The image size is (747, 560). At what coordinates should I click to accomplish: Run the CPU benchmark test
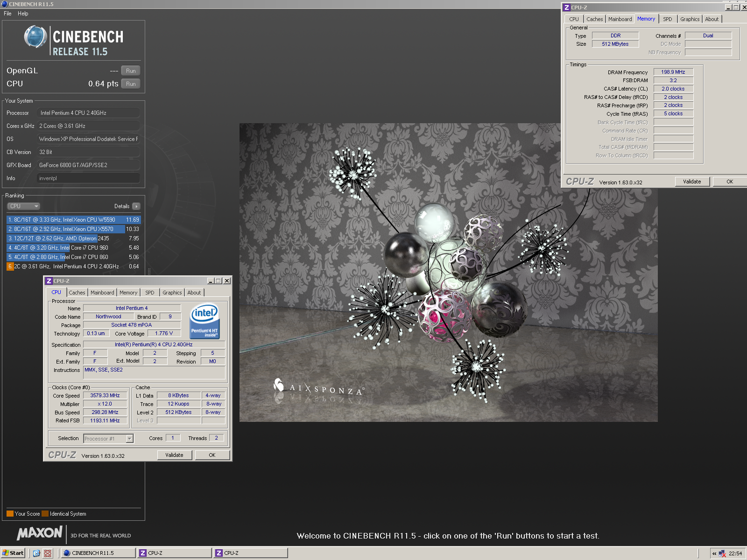point(131,84)
